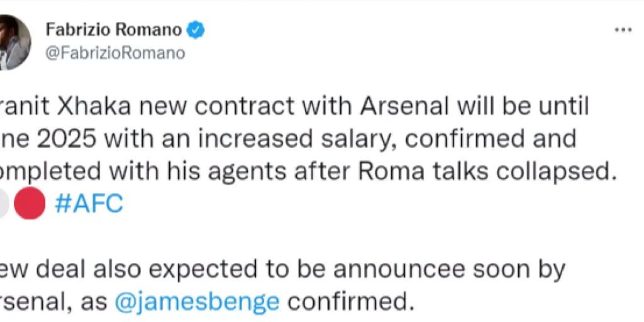Open Fabrizio Romano's profile picture
Viewport: 644px width, 322px height.
(14, 42)
